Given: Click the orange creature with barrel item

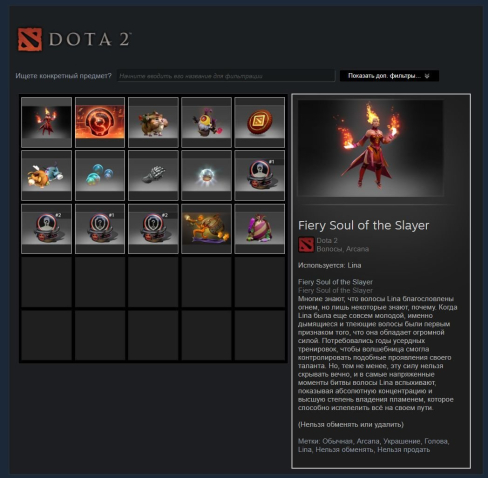Looking at the screenshot, I should (x=206, y=229).
